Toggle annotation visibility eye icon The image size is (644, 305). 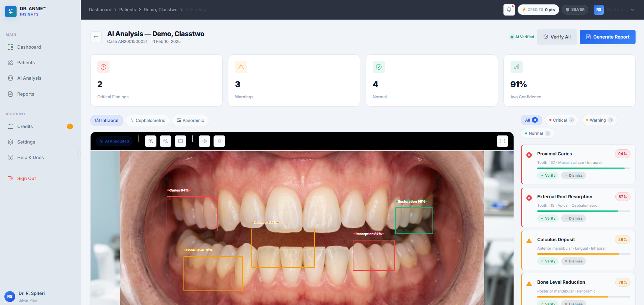tap(204, 141)
